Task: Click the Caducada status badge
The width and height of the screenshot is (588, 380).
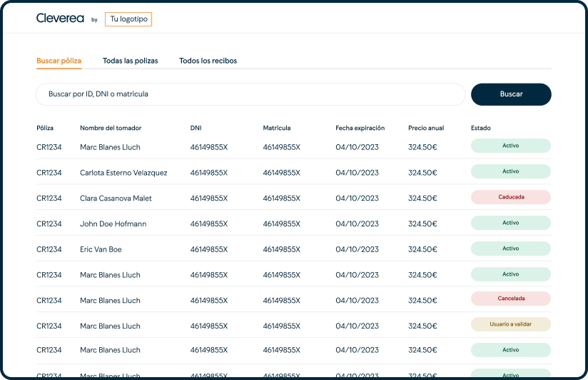Action: 510,197
